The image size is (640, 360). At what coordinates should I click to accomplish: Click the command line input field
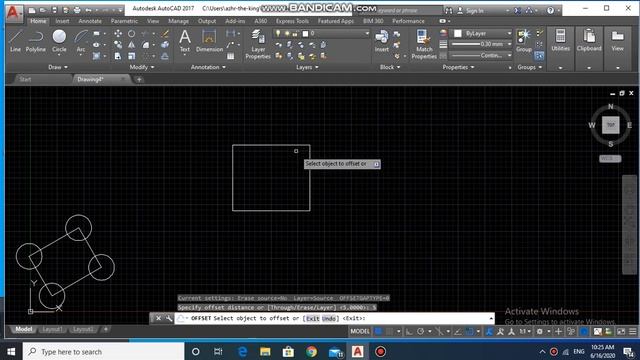pyautogui.click(x=334, y=318)
